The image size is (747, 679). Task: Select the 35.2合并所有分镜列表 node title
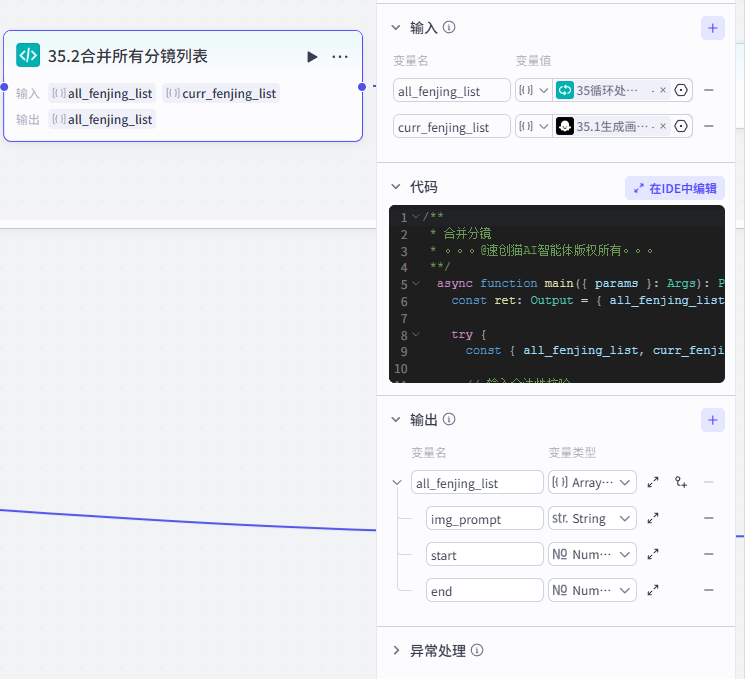128,56
